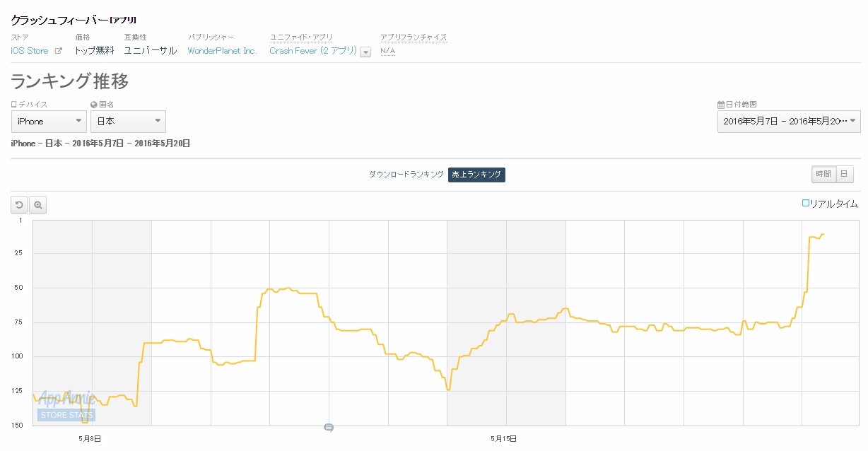Enable the リアルタイム checkbox
The width and height of the screenshot is (868, 451).
click(x=805, y=204)
